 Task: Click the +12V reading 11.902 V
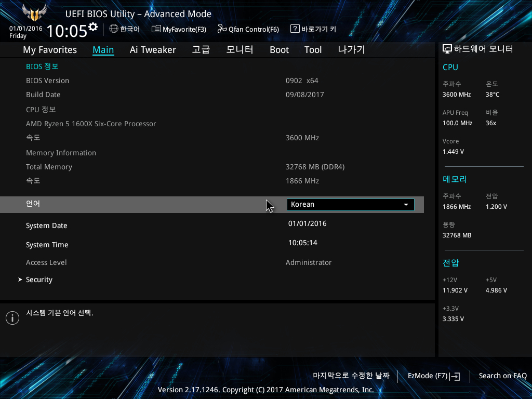455,290
